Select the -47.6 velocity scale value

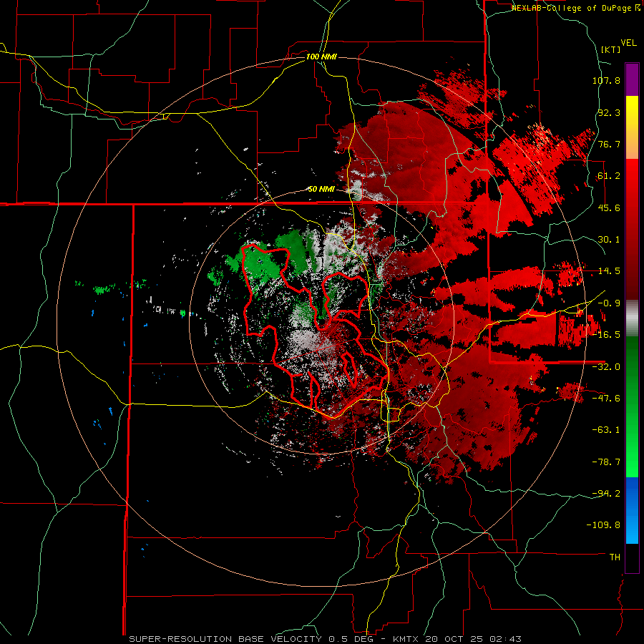click(x=606, y=399)
